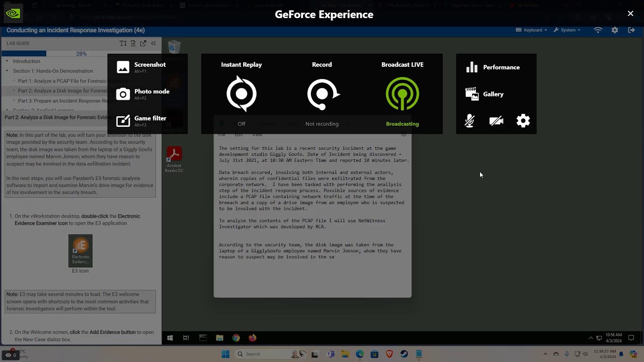
Task: Change lab guide text size
Action: pyautogui.click(x=123, y=43)
